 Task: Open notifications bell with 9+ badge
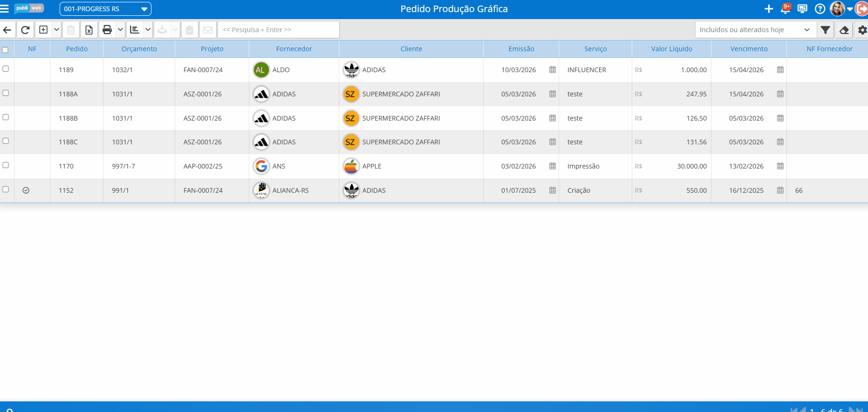(786, 9)
